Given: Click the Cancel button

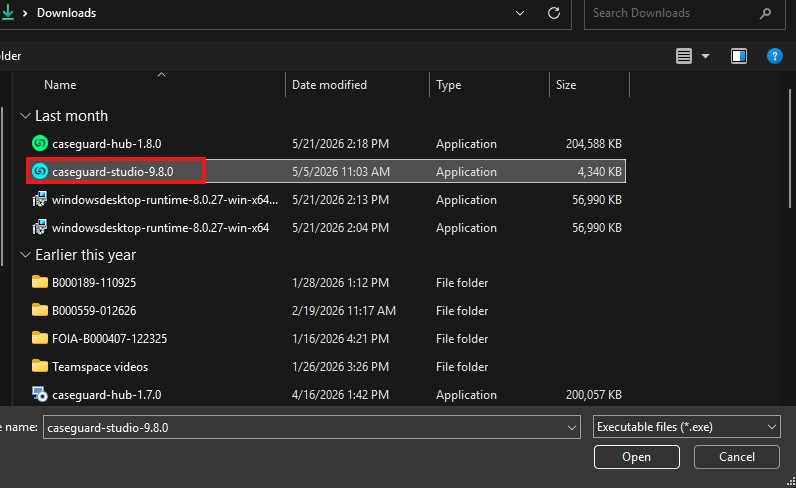Looking at the screenshot, I should 737,457.
